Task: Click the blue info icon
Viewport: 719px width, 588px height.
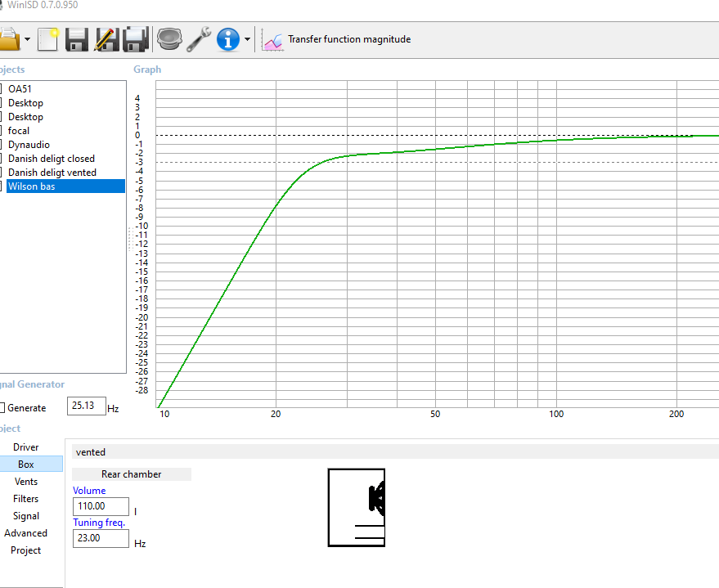Action: [x=228, y=39]
